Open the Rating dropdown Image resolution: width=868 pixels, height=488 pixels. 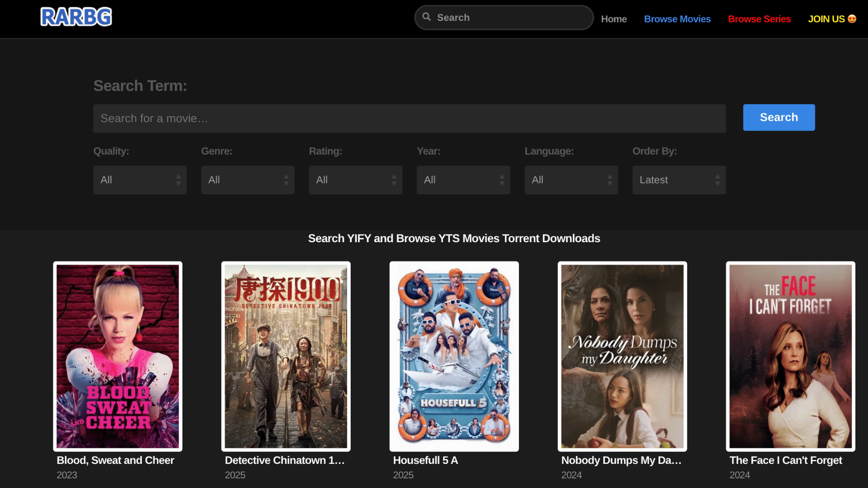[x=355, y=180]
